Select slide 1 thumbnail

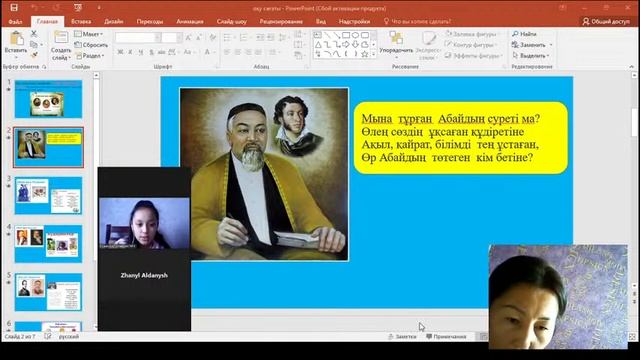coord(48,99)
